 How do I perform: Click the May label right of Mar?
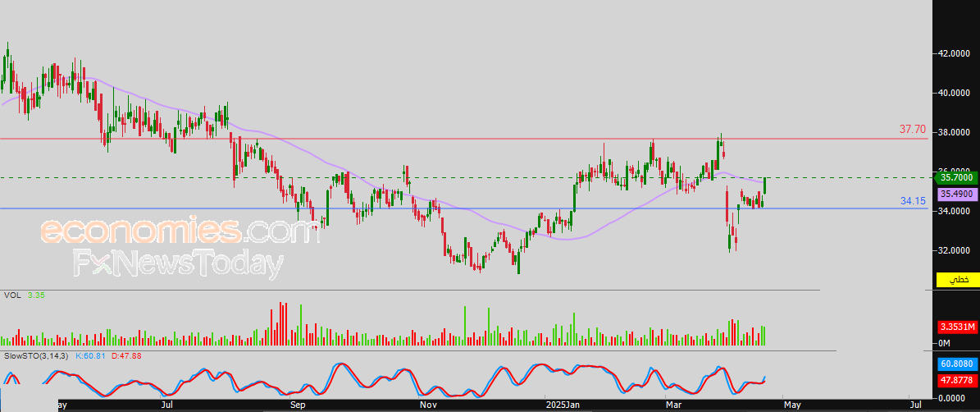[x=791, y=405]
